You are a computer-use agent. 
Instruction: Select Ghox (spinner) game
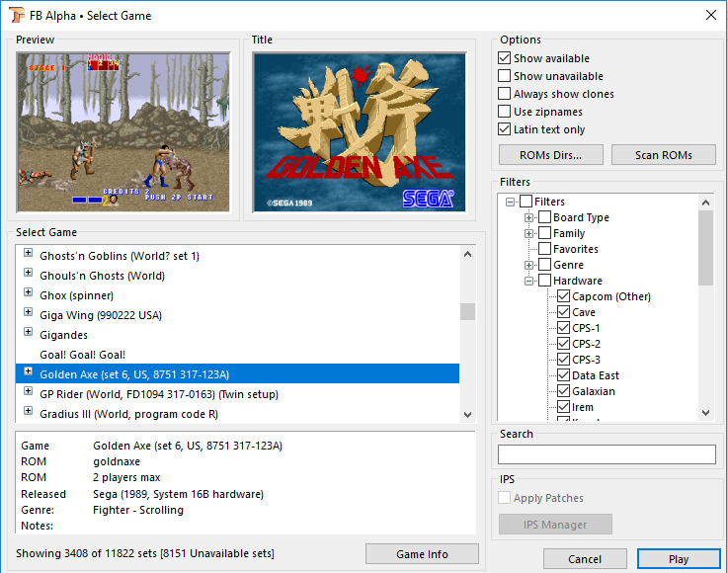(77, 295)
